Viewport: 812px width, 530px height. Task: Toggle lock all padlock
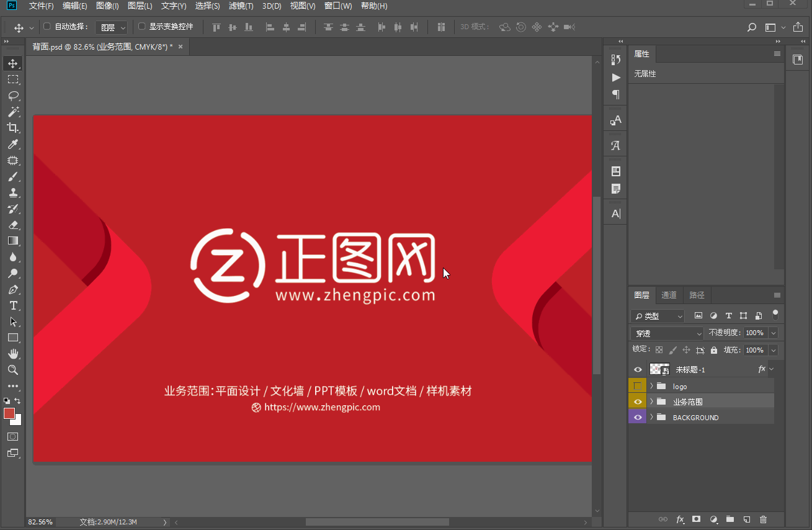pyautogui.click(x=714, y=350)
